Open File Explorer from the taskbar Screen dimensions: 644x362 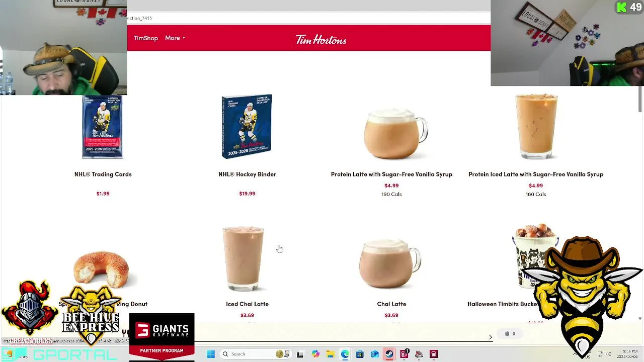[330, 354]
